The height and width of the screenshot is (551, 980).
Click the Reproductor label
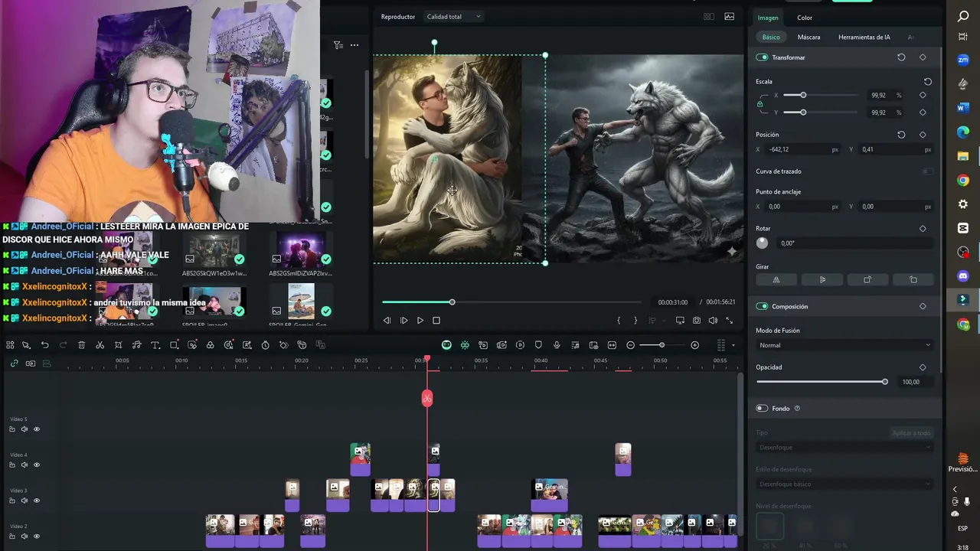pos(398,17)
